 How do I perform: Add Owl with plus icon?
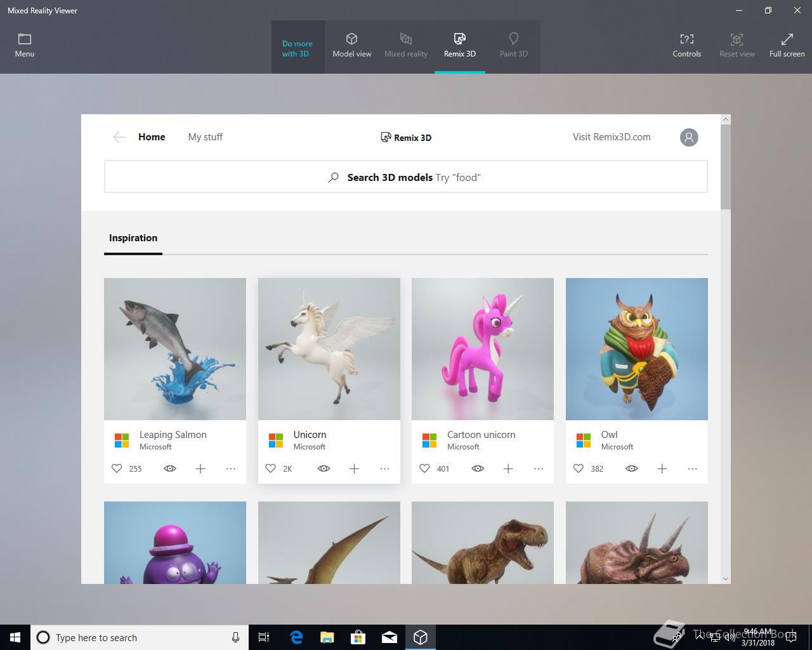pyautogui.click(x=662, y=468)
